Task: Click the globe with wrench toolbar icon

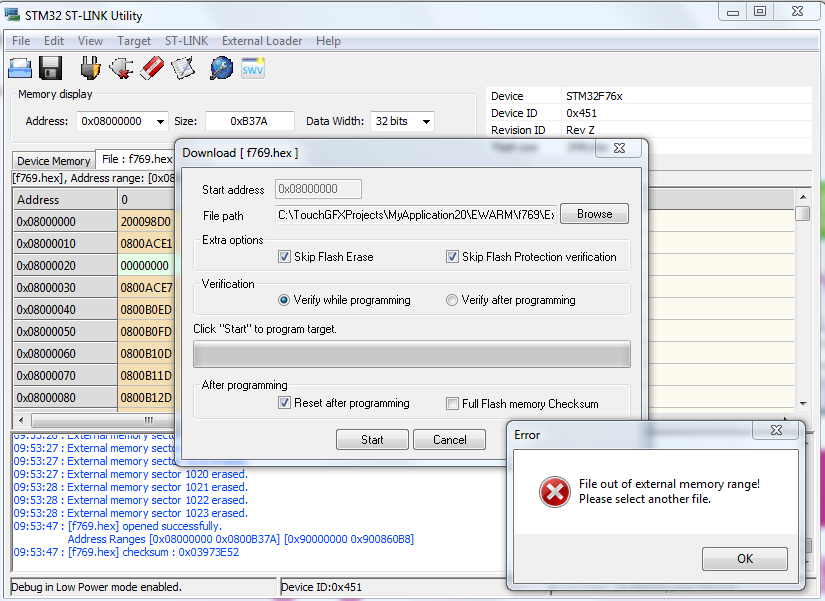Action: point(222,68)
